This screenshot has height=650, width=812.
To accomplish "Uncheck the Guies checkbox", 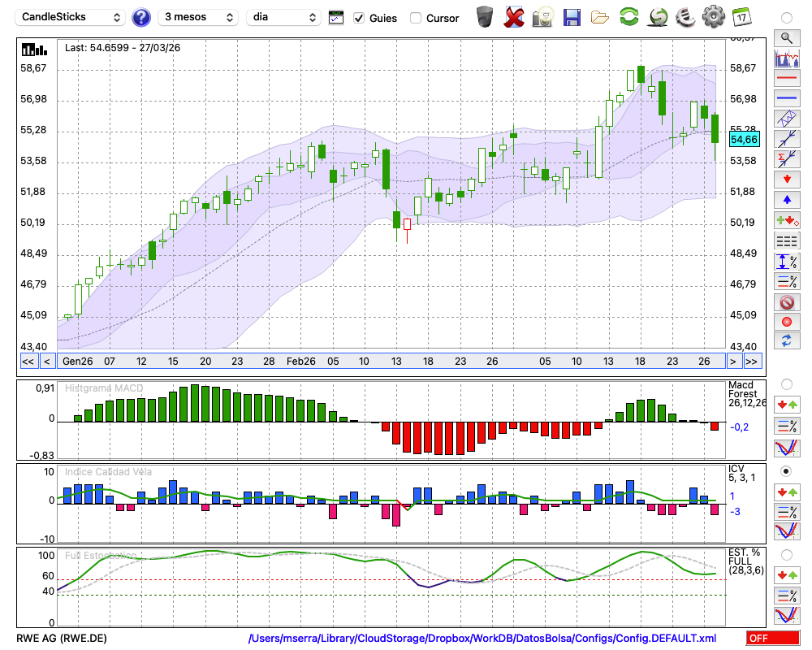I will pos(359,18).
